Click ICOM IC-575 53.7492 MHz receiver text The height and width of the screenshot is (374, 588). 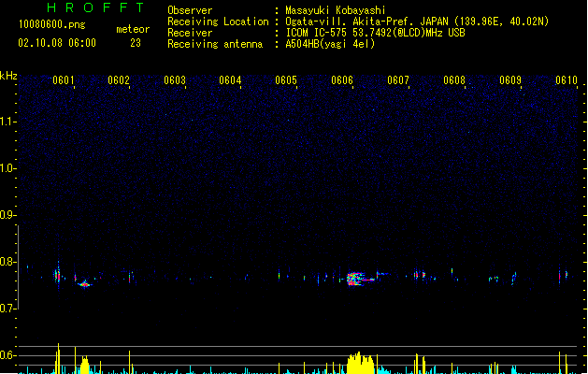(x=375, y=33)
